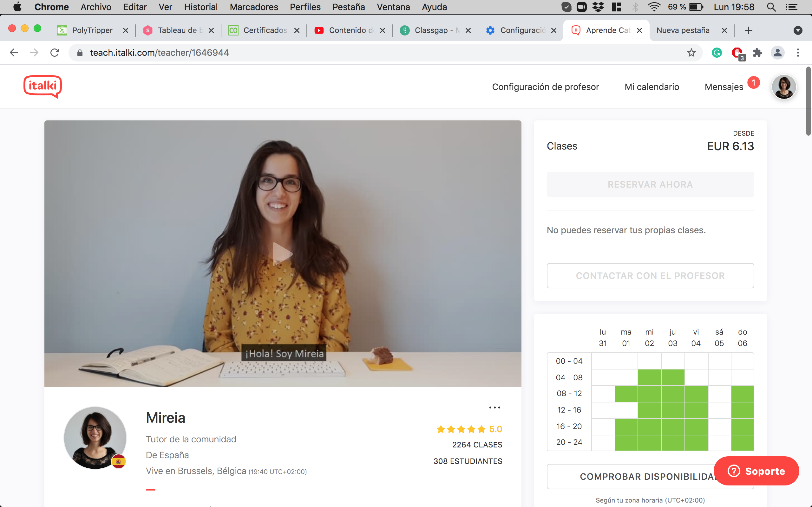Select Wednesday 08 - 12 green availability slot
Viewport: 812px width, 507px height.
point(649,394)
